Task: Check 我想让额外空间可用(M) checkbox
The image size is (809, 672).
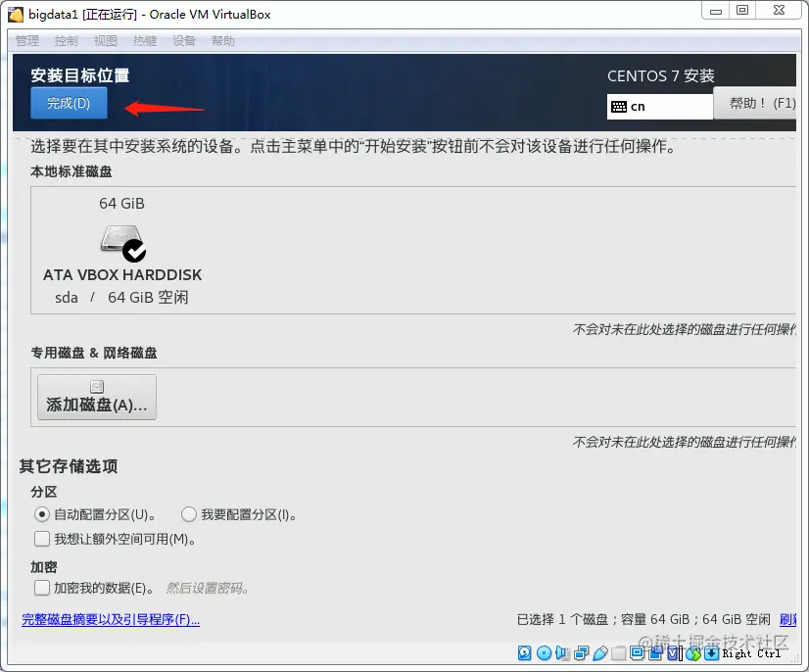Action: [42, 539]
